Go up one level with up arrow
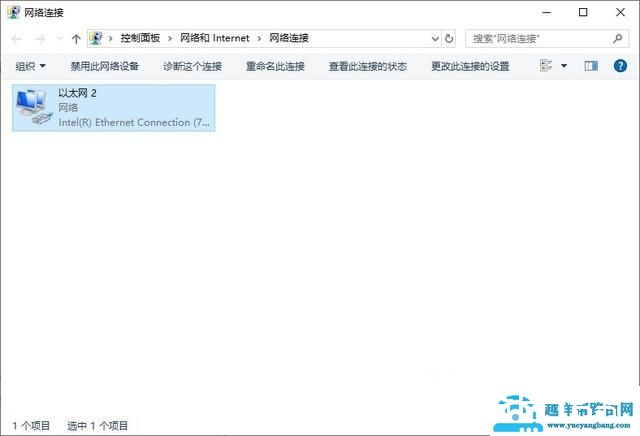The height and width of the screenshot is (436, 640). pyautogui.click(x=76, y=39)
